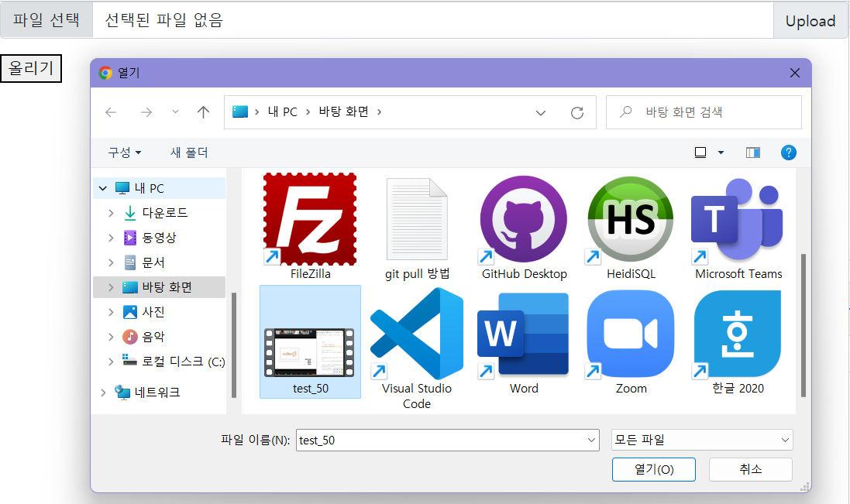850x504 pixels.
Task: Go forward with the right arrow
Action: 146,112
